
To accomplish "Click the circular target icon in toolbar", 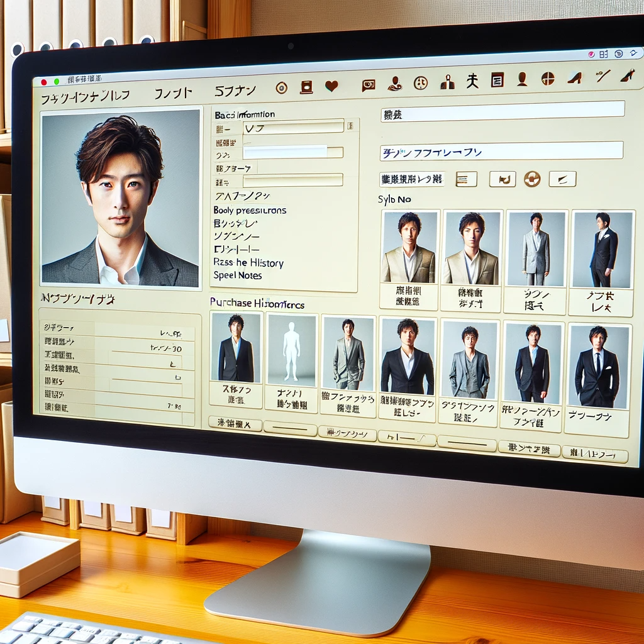I will click(x=281, y=87).
